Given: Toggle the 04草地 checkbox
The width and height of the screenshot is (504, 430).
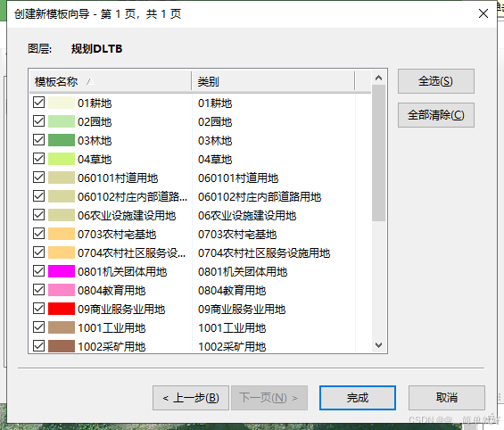Looking at the screenshot, I should 39,159.
